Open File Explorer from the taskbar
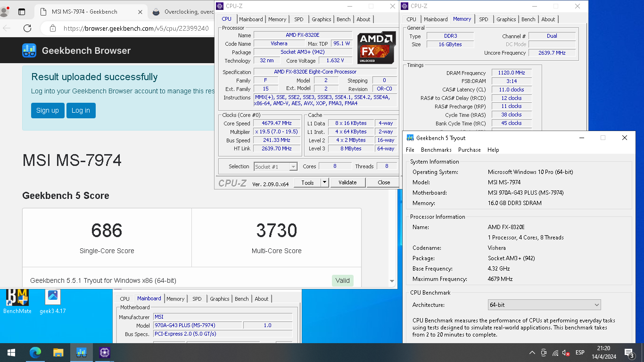This screenshot has height=362, width=644. point(58,353)
